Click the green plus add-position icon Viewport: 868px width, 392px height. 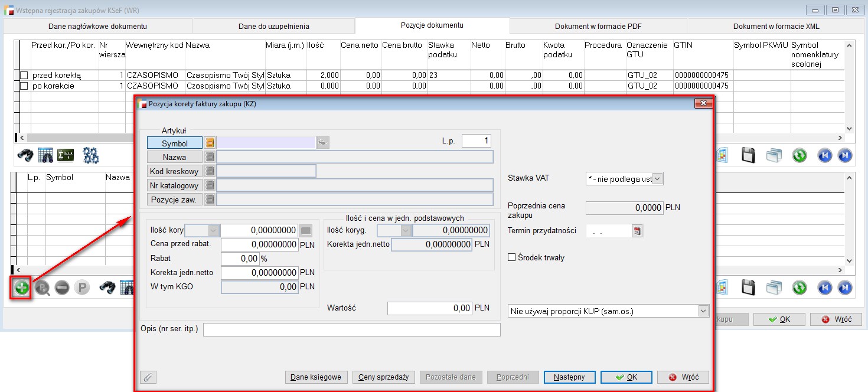pos(21,288)
